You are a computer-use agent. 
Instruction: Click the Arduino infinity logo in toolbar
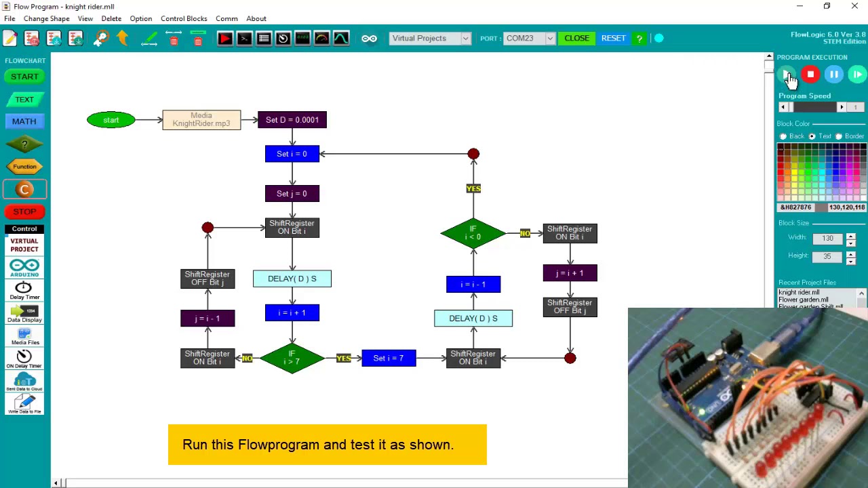coord(369,39)
